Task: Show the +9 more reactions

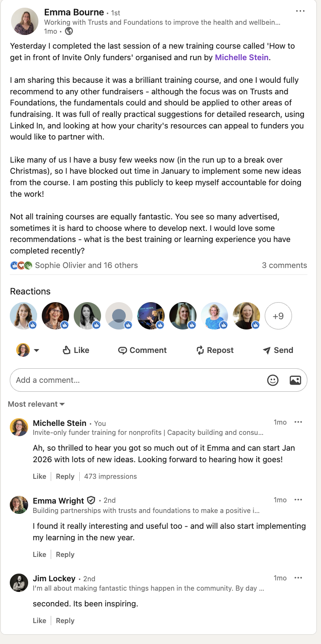Action: click(x=278, y=316)
